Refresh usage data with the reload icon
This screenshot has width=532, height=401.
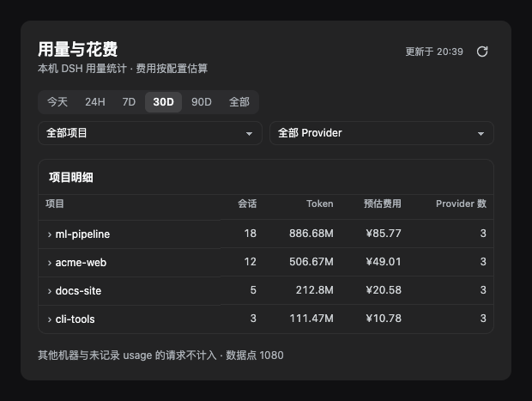(482, 52)
